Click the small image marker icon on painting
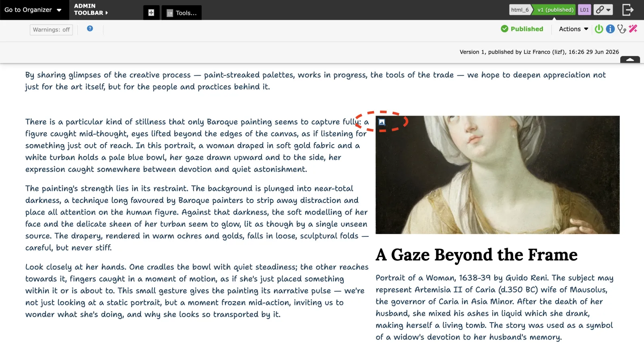Screen dimensions: 644x356 point(382,122)
